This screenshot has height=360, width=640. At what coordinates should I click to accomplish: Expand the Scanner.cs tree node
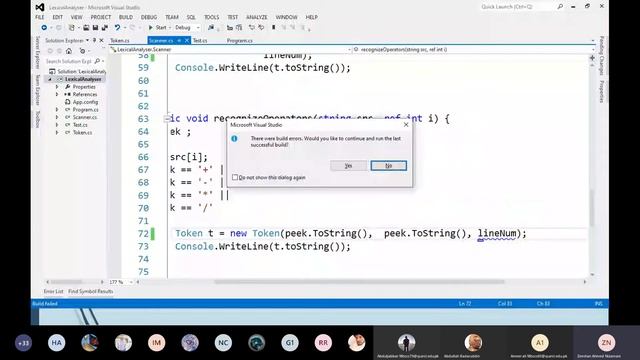pos(57,117)
